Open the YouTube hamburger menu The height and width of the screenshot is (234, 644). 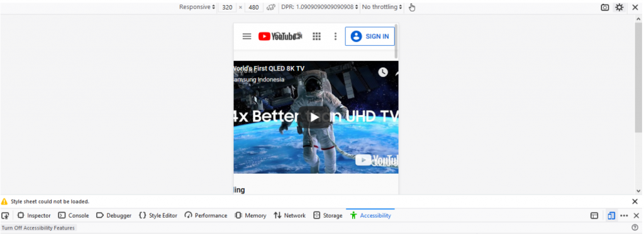pyautogui.click(x=247, y=36)
